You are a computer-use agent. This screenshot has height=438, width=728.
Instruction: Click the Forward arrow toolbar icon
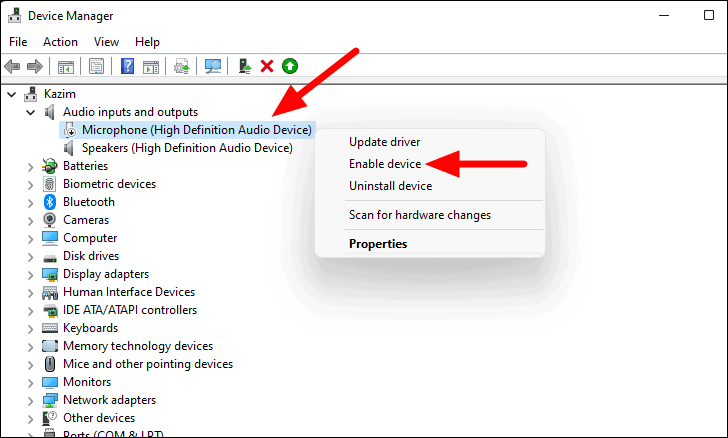(35, 66)
